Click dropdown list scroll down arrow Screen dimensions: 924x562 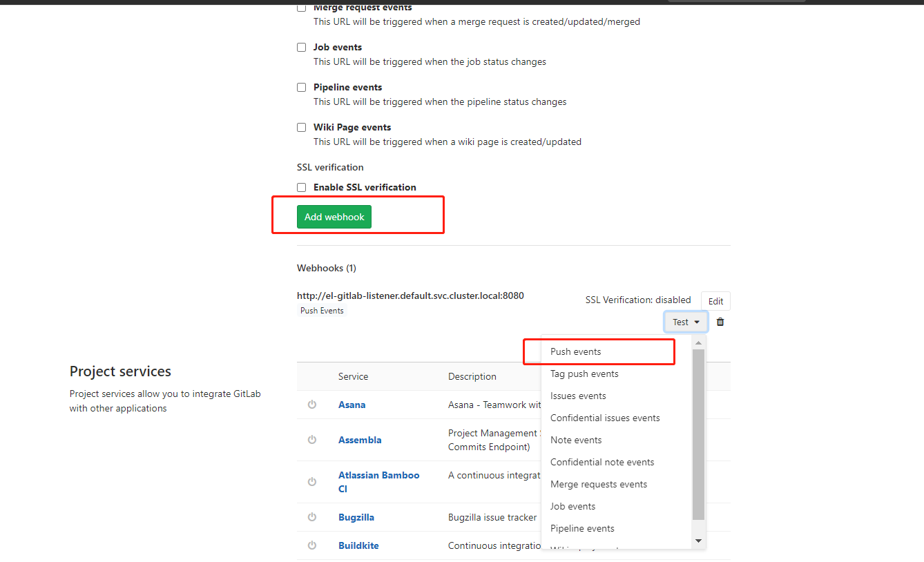[x=698, y=541]
